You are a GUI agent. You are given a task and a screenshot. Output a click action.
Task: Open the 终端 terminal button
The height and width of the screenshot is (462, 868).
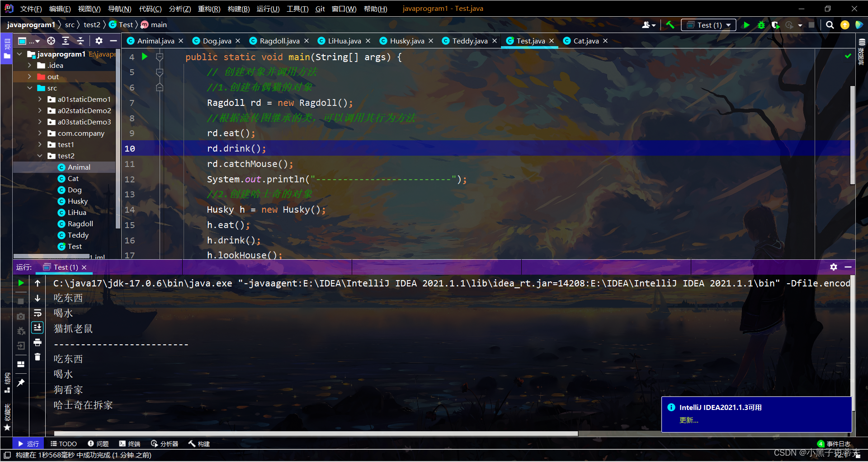point(130,444)
